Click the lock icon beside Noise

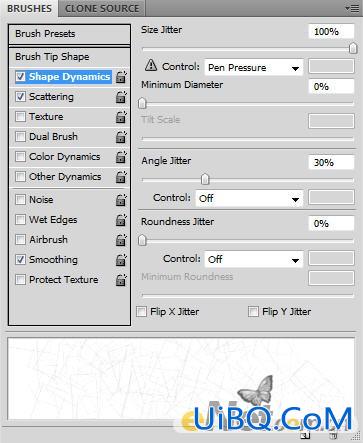121,200
